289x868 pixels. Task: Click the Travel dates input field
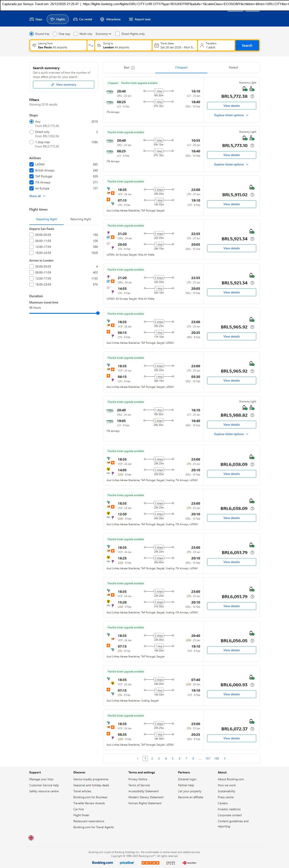point(175,46)
